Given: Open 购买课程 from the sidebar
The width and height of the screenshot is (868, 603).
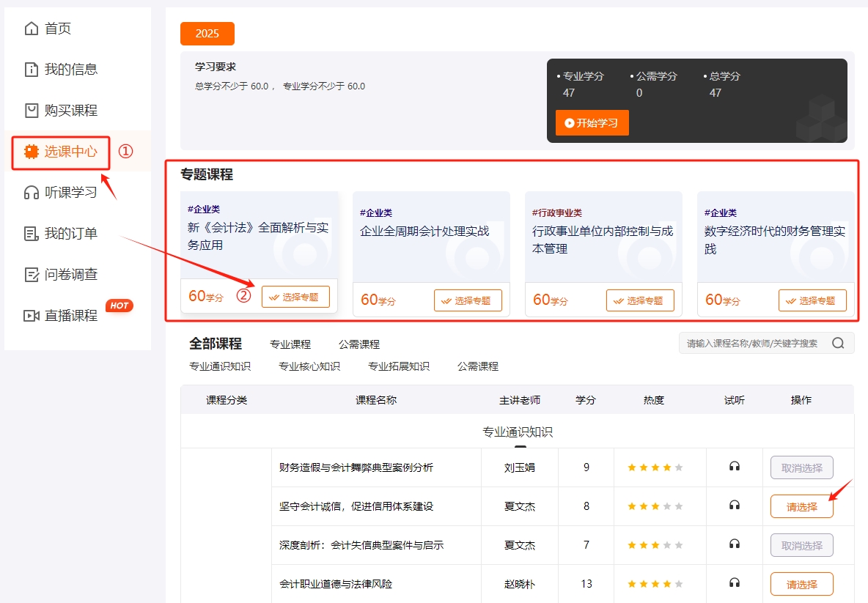Looking at the screenshot, I should click(62, 110).
